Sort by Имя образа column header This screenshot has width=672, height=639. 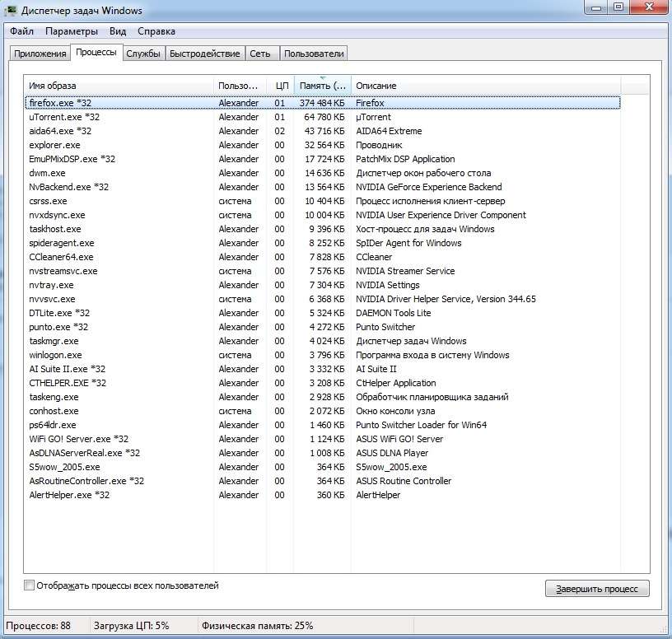[x=119, y=86]
